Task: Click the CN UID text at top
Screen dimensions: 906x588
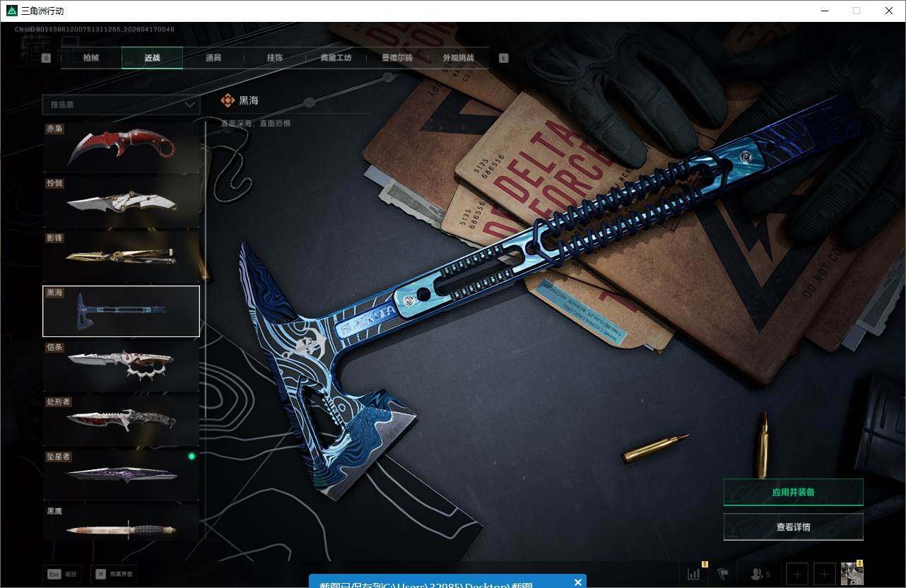Action: pyautogui.click(x=95, y=29)
